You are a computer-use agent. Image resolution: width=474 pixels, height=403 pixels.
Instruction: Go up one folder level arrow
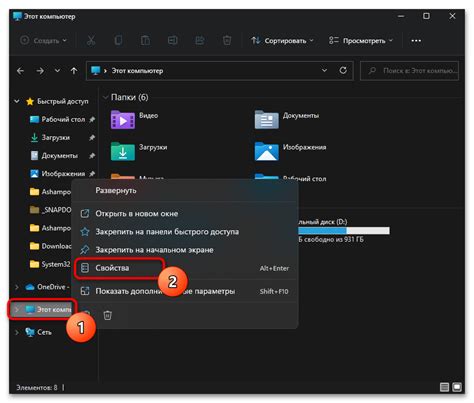(x=74, y=71)
